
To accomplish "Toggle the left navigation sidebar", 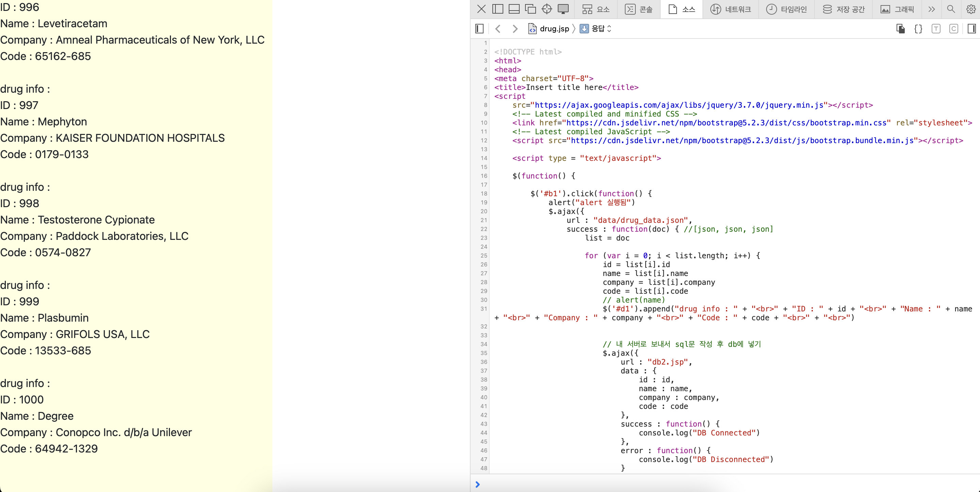I will coord(479,29).
